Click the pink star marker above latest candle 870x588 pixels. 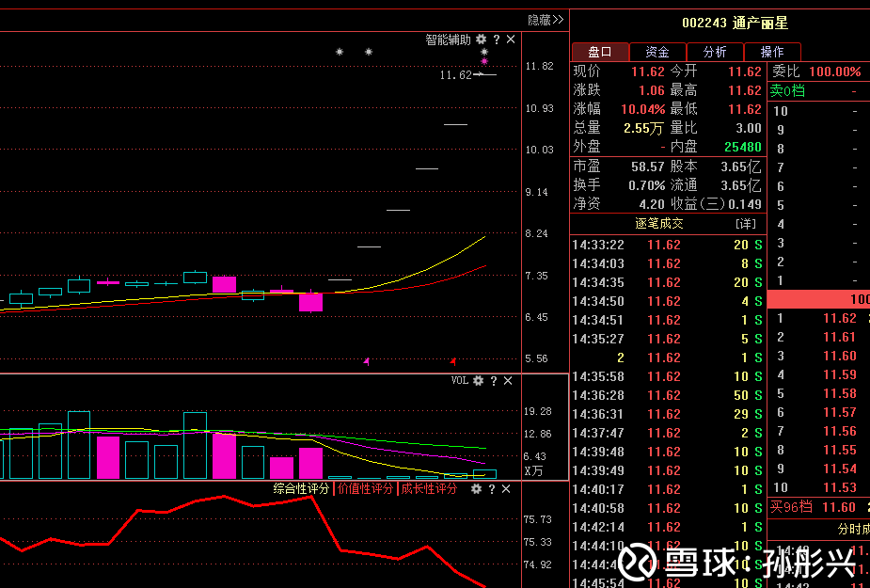[484, 62]
